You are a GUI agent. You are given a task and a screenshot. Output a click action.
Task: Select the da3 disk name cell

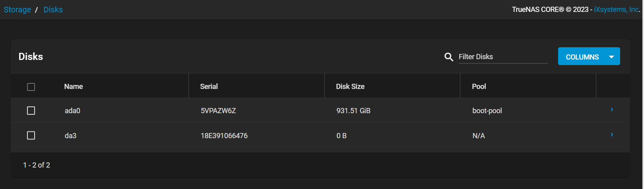[x=70, y=136]
